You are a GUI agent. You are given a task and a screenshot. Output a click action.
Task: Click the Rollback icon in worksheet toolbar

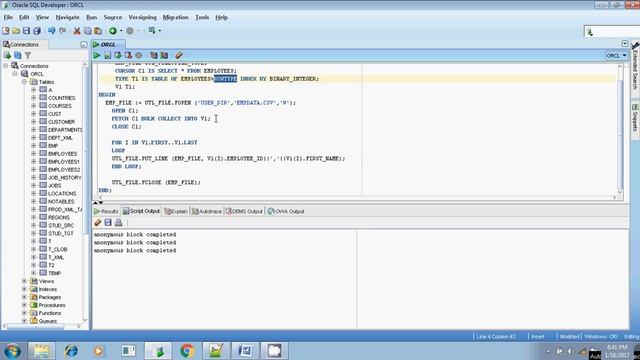128,56
